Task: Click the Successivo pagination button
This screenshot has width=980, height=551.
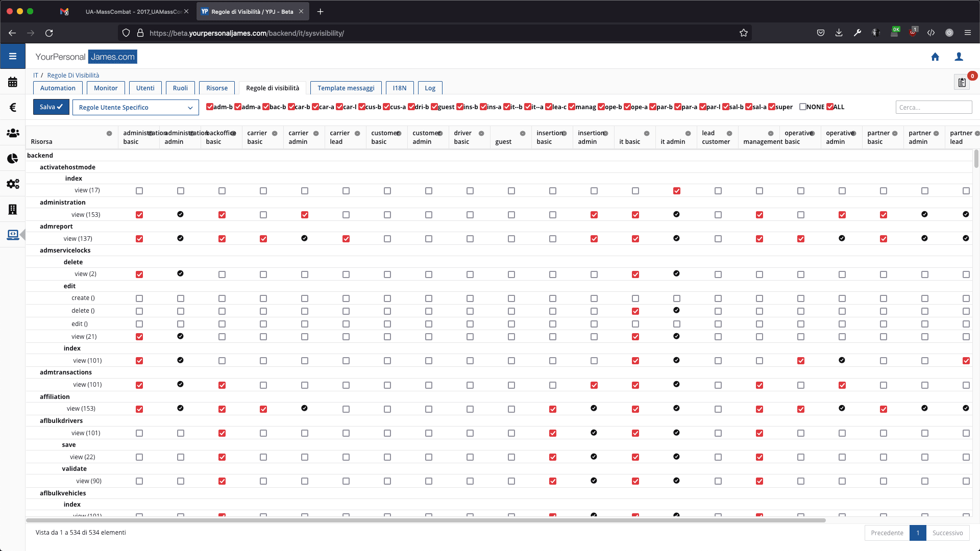Action: [x=947, y=533]
